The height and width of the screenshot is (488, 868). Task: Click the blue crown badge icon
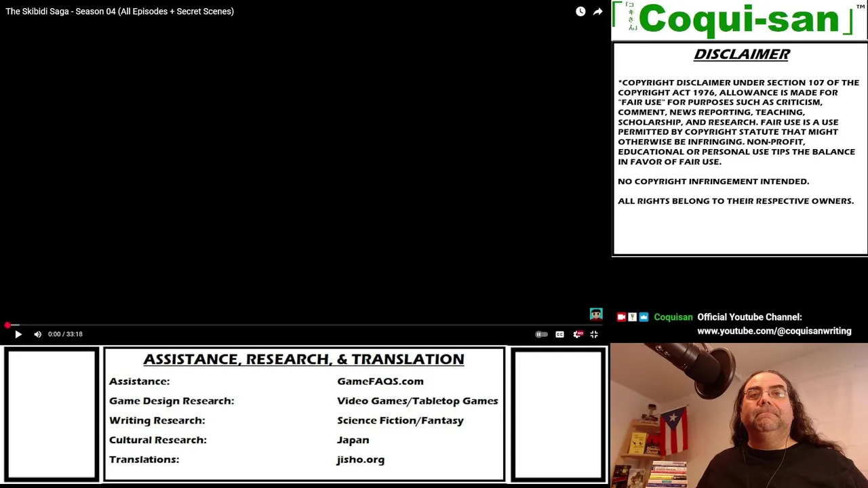[644, 317]
